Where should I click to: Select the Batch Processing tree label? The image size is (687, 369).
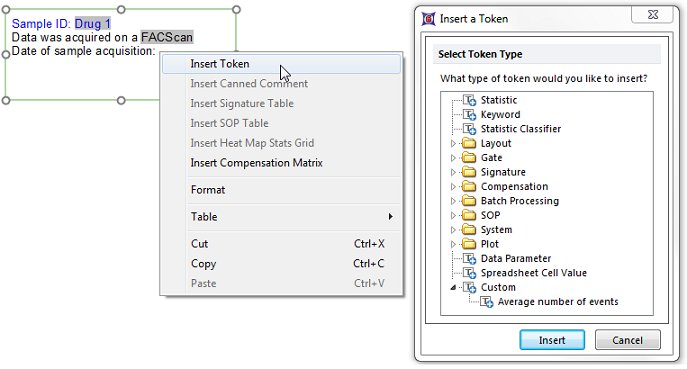coord(520,201)
